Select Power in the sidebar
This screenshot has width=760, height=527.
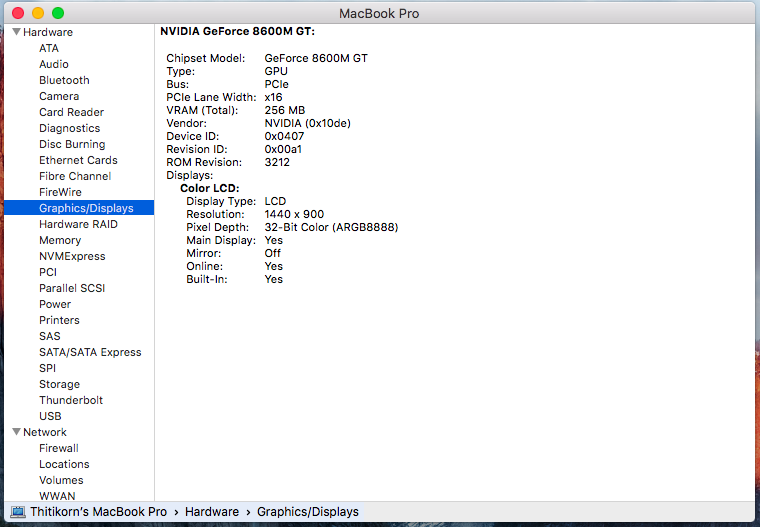55,304
